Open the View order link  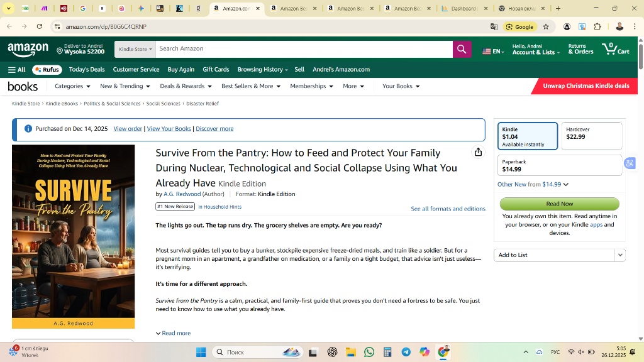(x=128, y=129)
